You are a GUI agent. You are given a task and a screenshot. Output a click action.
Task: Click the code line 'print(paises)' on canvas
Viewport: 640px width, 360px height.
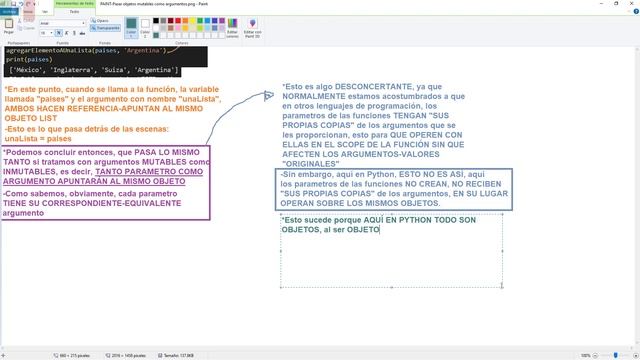click(x=29, y=60)
